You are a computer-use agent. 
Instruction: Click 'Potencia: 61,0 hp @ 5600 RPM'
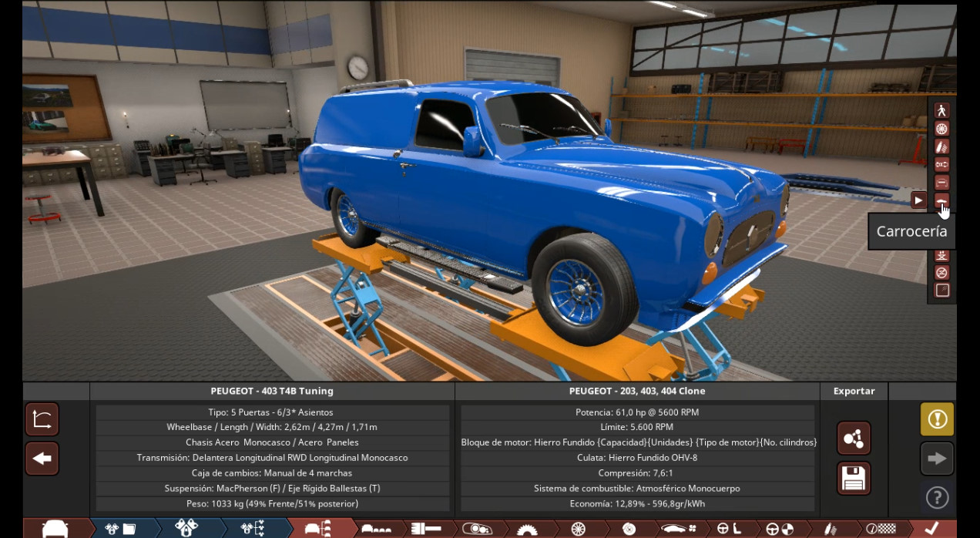coord(637,412)
